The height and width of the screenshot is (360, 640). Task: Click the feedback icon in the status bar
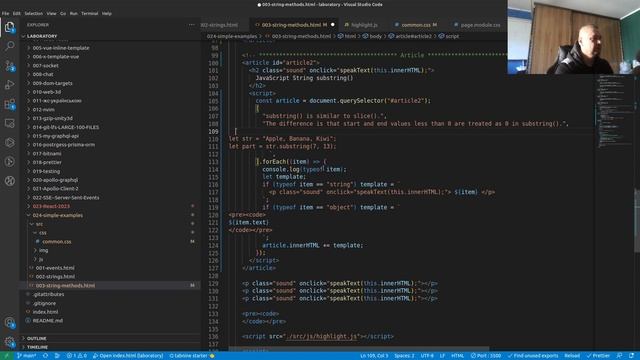(x=619, y=356)
